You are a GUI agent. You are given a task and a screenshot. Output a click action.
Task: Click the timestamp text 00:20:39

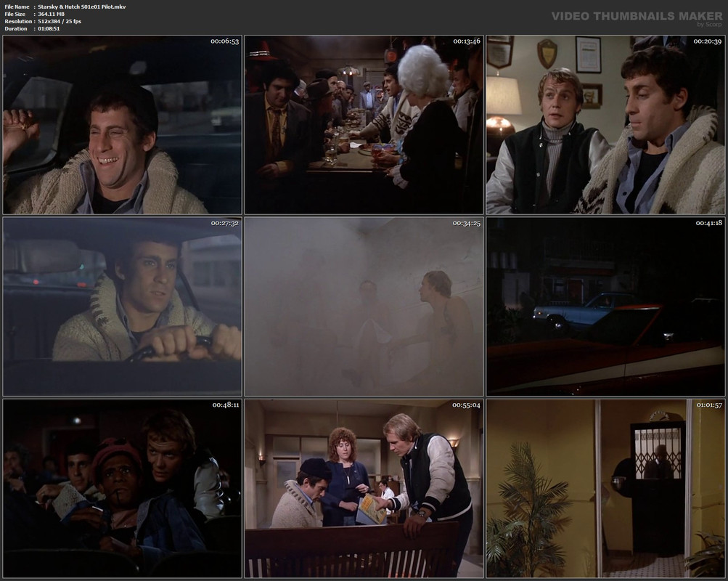(x=708, y=41)
